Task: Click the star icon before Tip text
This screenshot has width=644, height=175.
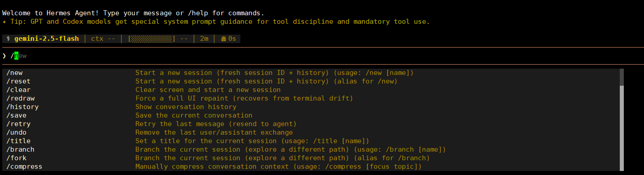Action: click(x=4, y=22)
